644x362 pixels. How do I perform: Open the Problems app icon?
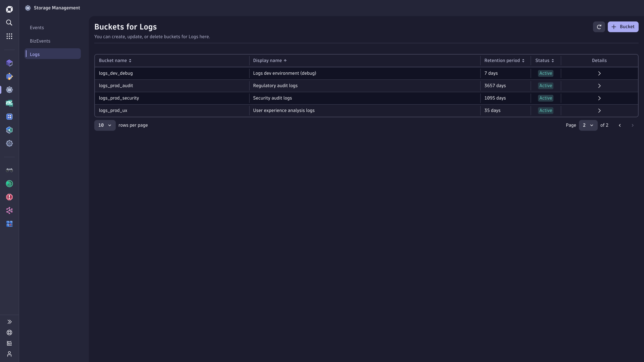coord(9,197)
